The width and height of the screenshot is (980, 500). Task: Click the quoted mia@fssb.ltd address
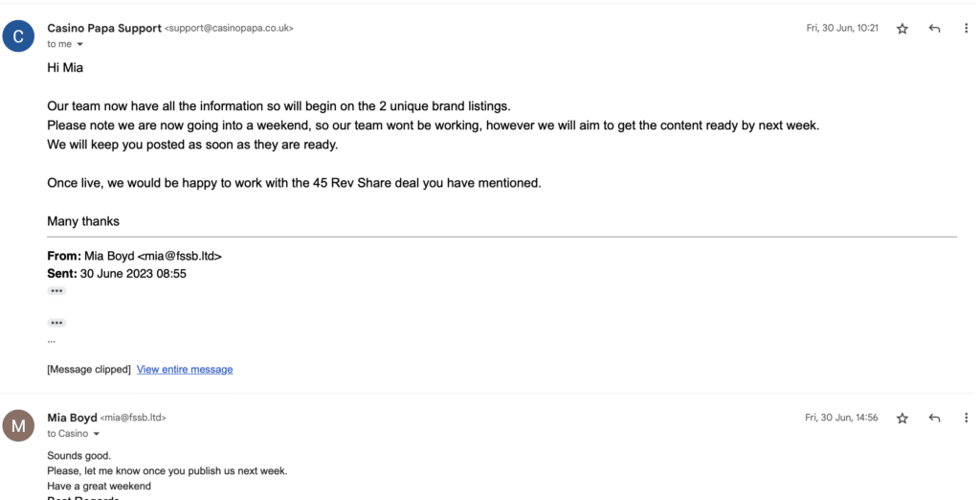coord(179,256)
